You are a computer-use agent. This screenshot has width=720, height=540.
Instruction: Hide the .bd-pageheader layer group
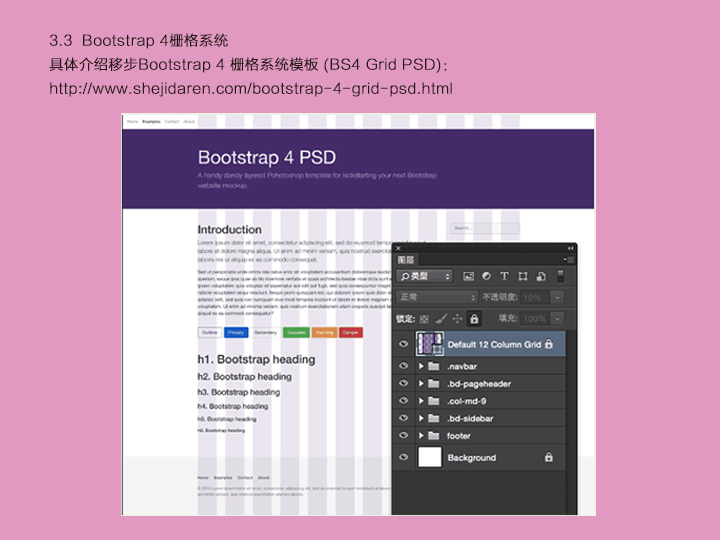[404, 383]
